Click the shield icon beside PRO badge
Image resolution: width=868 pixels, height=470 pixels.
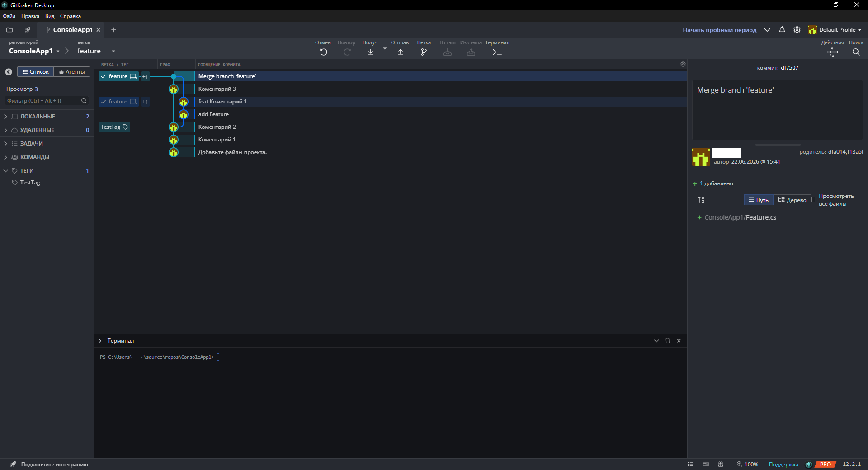coord(809,464)
